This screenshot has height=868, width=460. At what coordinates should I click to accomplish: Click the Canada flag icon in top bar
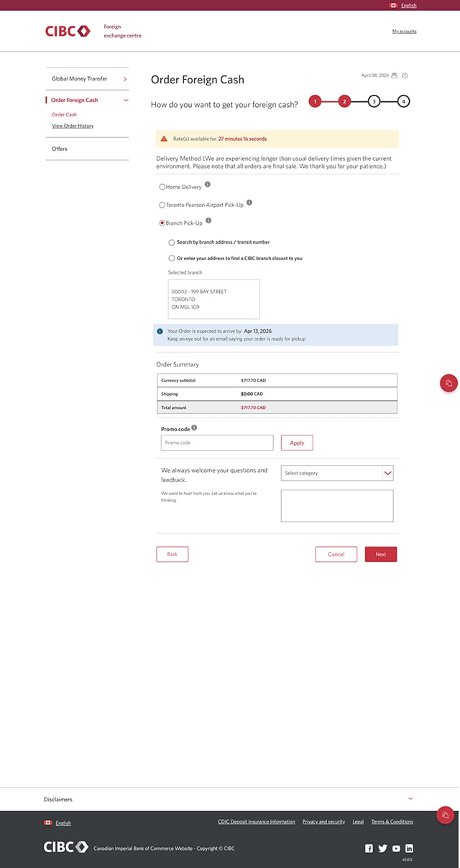point(393,5)
